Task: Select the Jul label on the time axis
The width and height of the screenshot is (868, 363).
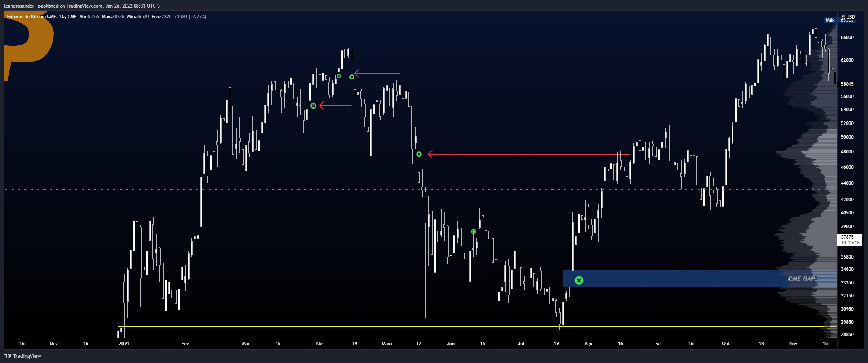Action: (521, 344)
